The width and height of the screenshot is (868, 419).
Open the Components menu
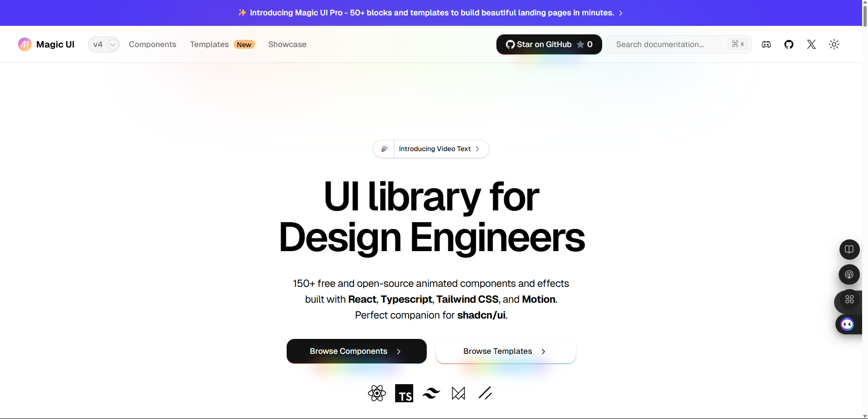click(152, 44)
